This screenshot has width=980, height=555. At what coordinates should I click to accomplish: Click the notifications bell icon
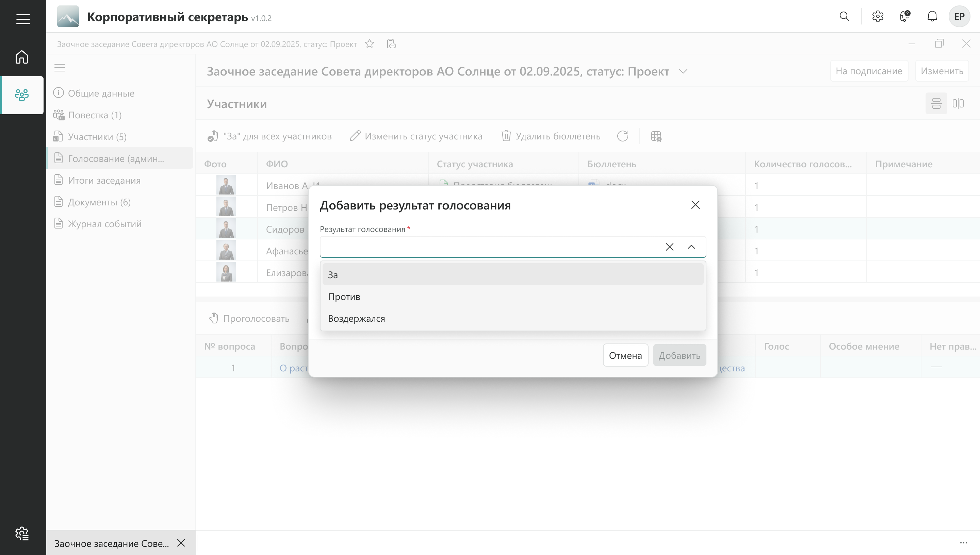(932, 16)
